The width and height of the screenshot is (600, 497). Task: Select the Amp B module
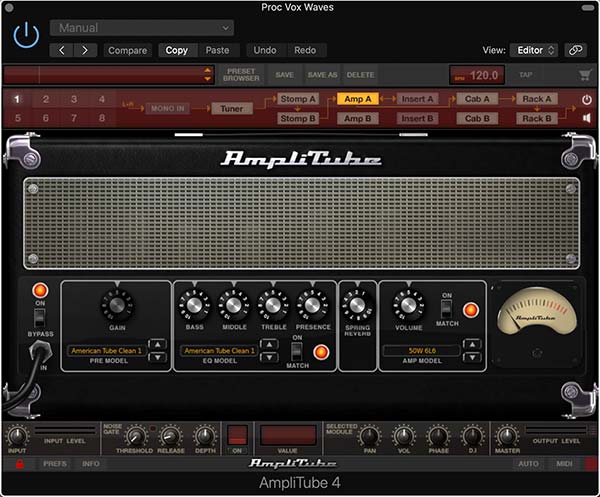pyautogui.click(x=357, y=119)
